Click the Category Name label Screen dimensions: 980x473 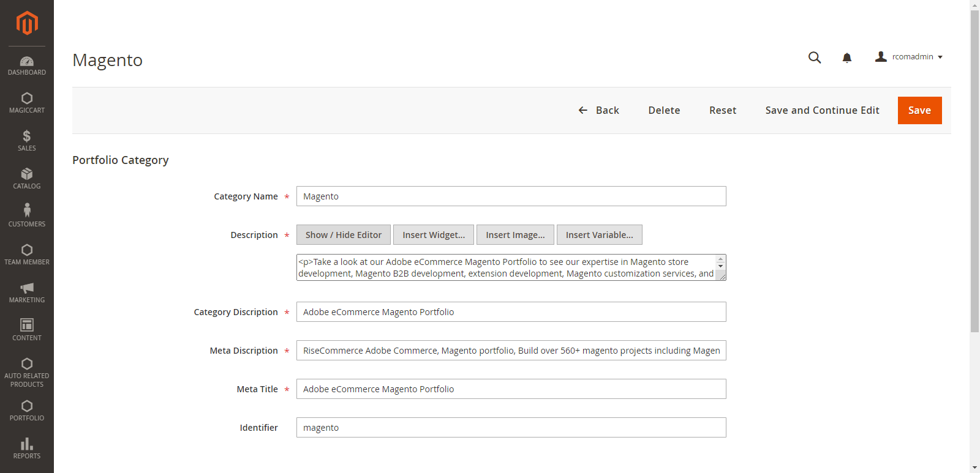point(246,196)
